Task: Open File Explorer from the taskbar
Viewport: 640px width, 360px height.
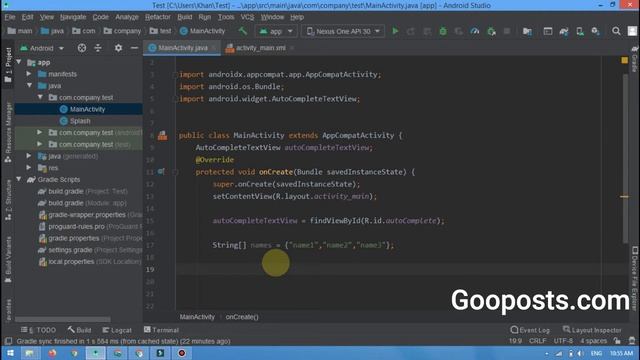Action: click(x=30, y=353)
